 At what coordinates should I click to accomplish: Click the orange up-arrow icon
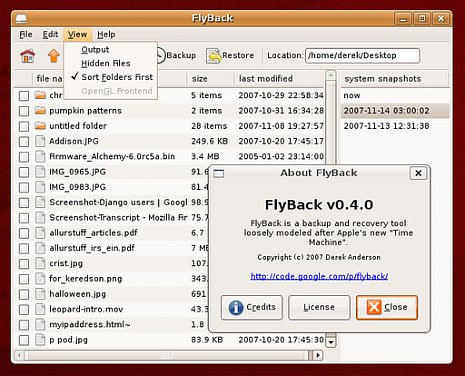point(54,56)
